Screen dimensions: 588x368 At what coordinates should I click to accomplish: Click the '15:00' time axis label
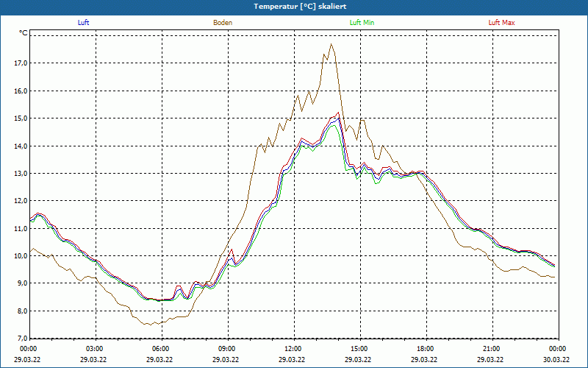[x=358, y=349]
